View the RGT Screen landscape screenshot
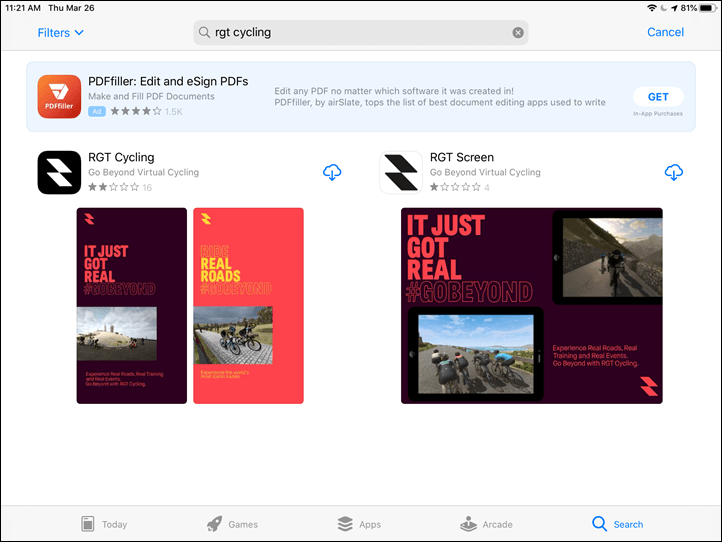 [x=532, y=306]
